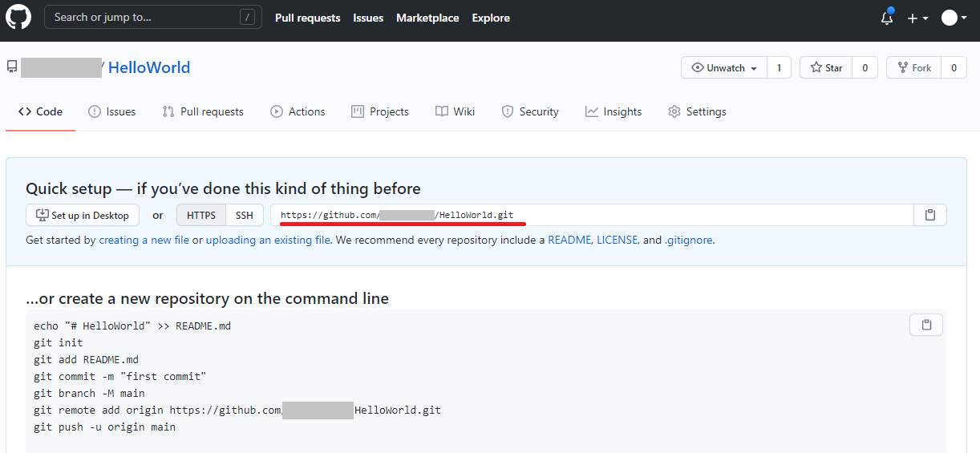Click the 'git init' command line
The width and height of the screenshot is (980, 453).
[59, 342]
